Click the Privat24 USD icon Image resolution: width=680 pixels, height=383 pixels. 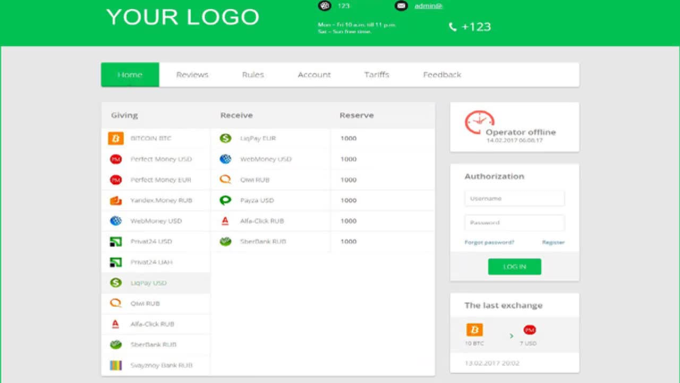pos(116,242)
